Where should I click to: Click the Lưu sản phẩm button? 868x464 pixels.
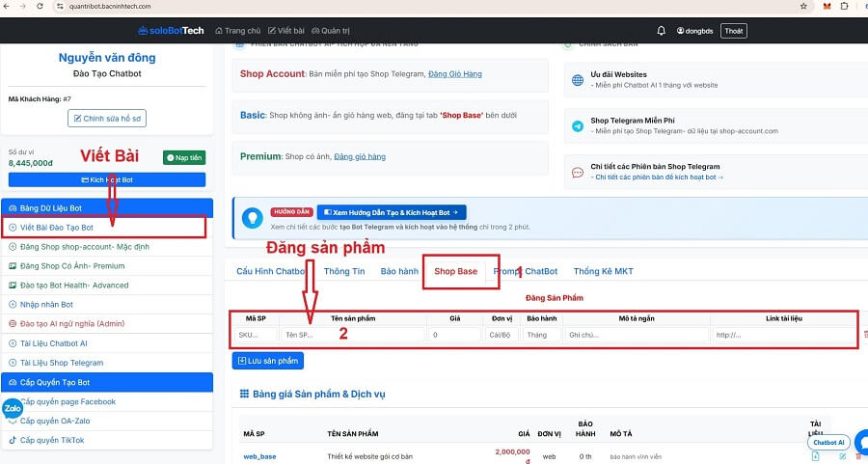click(268, 361)
